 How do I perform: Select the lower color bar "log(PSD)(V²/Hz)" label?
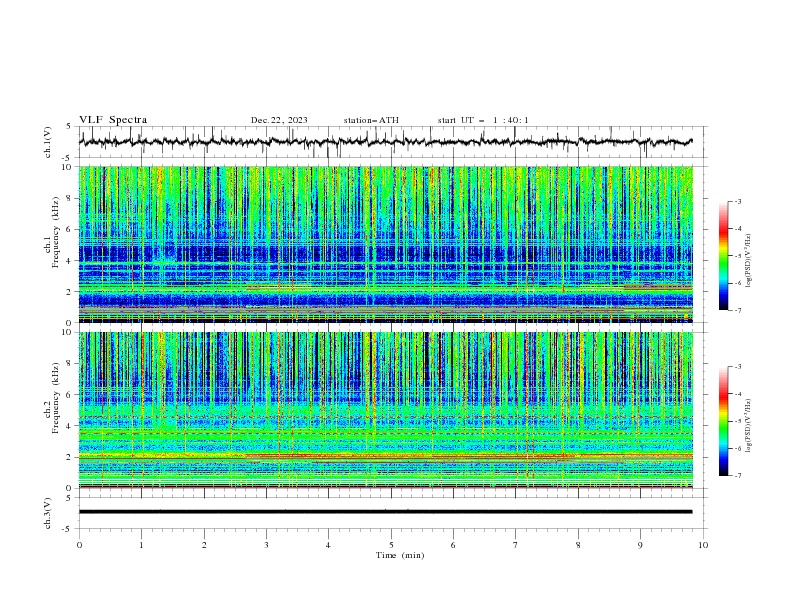point(749,426)
